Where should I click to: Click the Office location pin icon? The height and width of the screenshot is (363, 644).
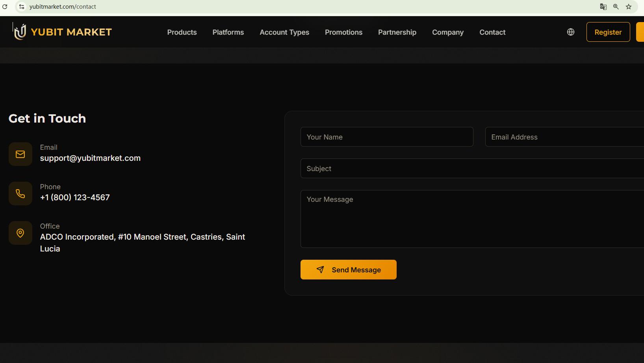[x=20, y=233]
